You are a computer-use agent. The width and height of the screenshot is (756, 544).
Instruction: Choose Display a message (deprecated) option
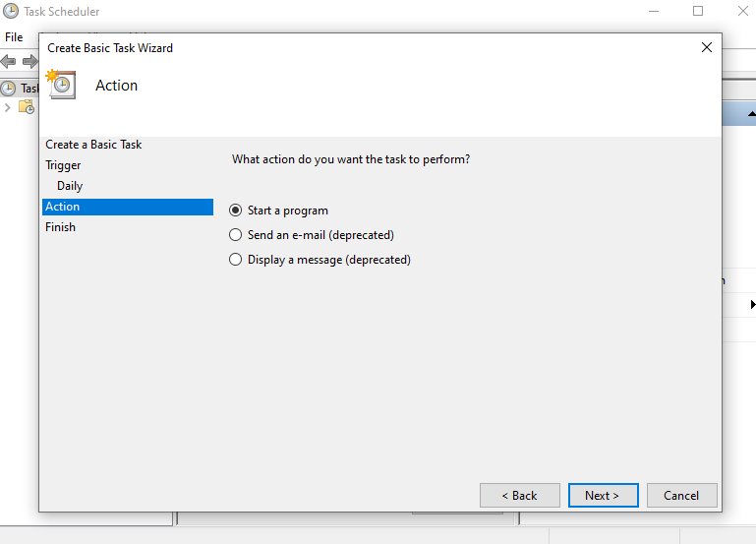[x=235, y=260]
